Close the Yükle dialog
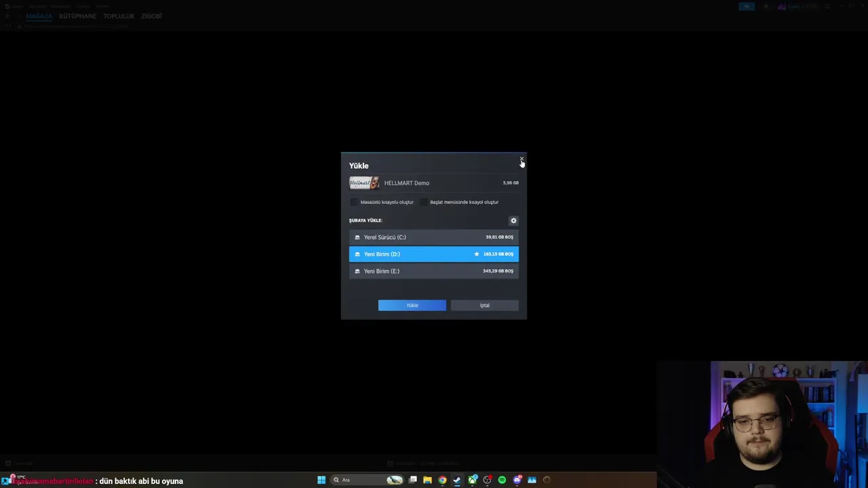 521,159
